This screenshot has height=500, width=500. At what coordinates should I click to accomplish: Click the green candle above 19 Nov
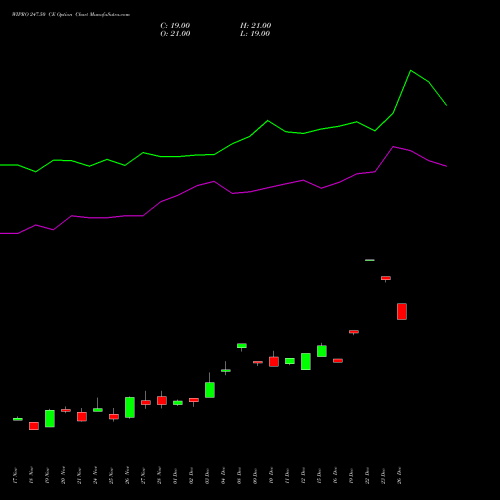[50, 418]
